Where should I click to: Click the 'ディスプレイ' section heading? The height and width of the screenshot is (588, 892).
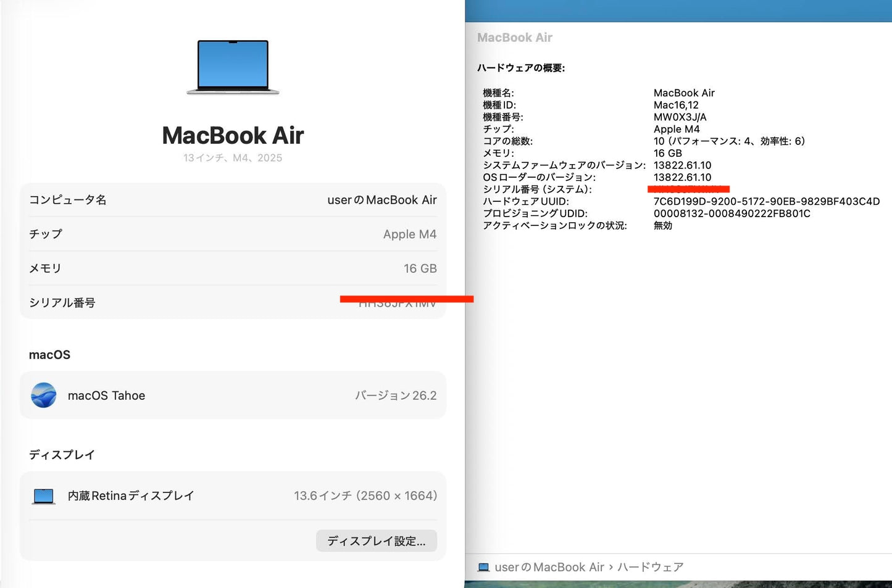62,455
